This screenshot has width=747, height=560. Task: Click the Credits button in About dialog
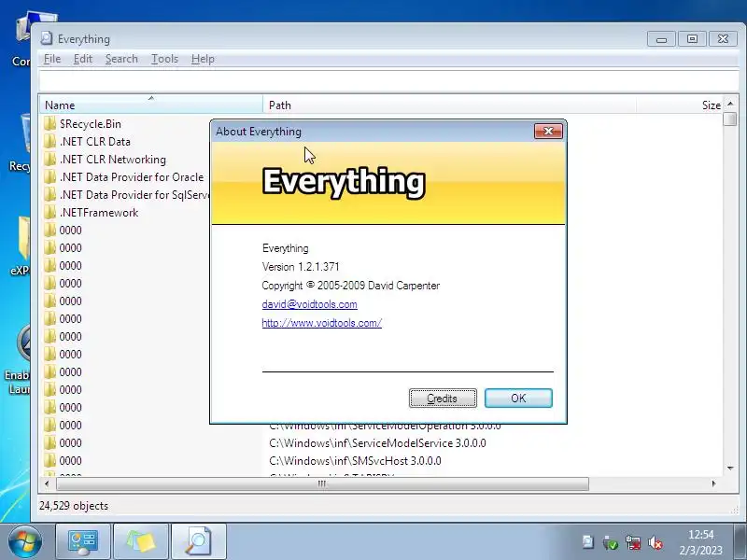(x=443, y=399)
